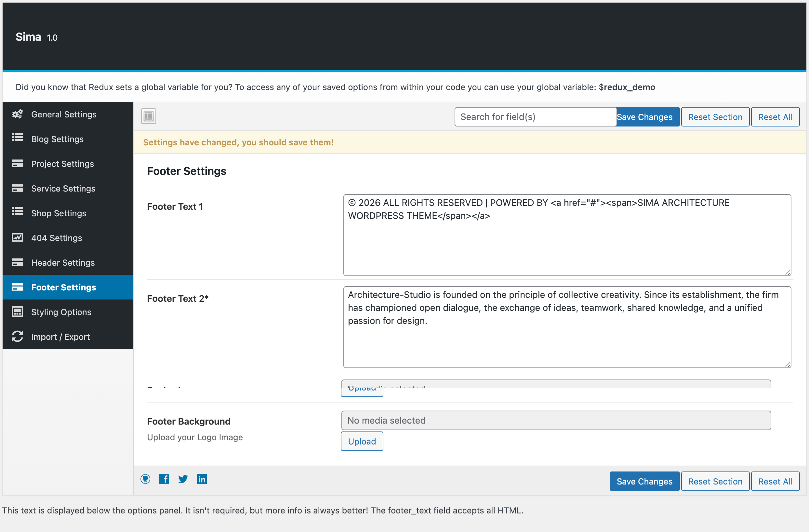Screen dimensions: 809x532
Task: Click the '$redux_demo' variable text
Action: click(x=627, y=87)
